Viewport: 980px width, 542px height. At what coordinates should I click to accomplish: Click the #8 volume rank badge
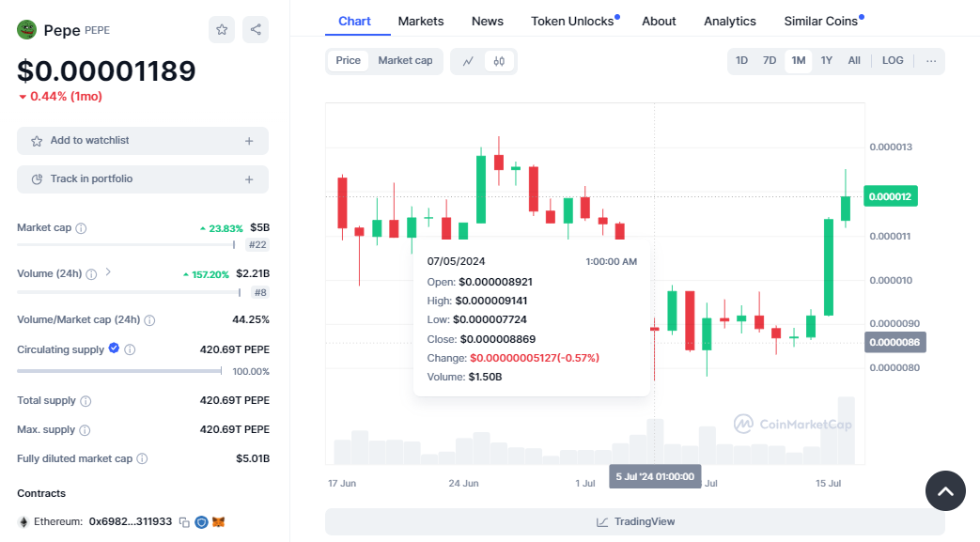260,292
